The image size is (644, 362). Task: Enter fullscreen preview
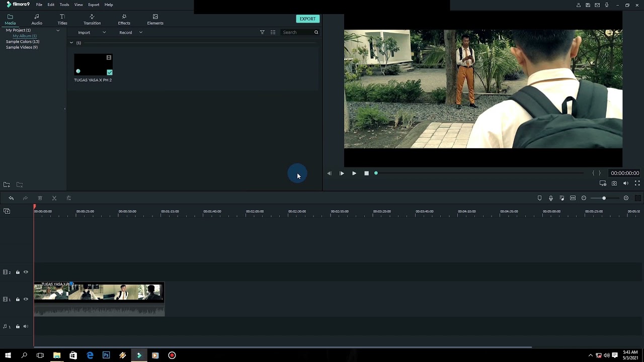point(637,184)
